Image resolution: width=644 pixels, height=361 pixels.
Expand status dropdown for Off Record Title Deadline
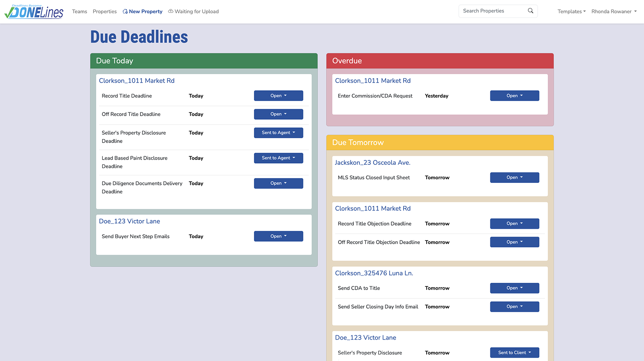pyautogui.click(x=279, y=114)
